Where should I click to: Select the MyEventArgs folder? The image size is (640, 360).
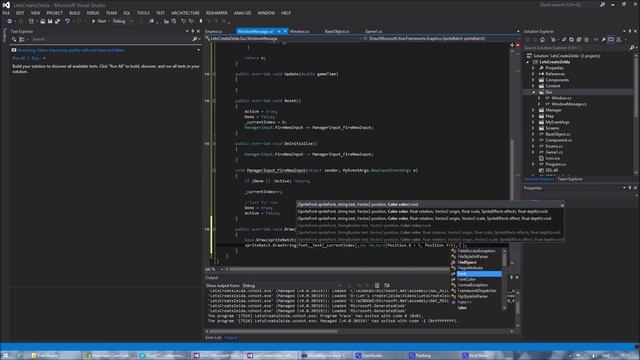point(557,122)
